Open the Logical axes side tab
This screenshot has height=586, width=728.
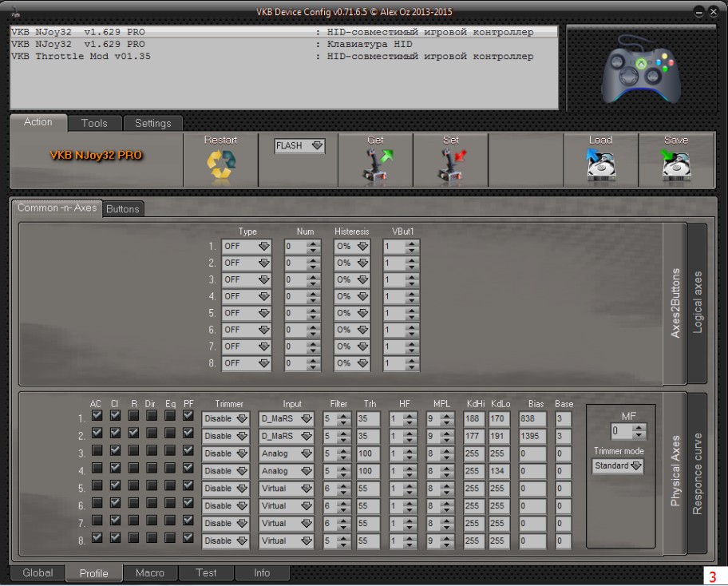point(697,303)
